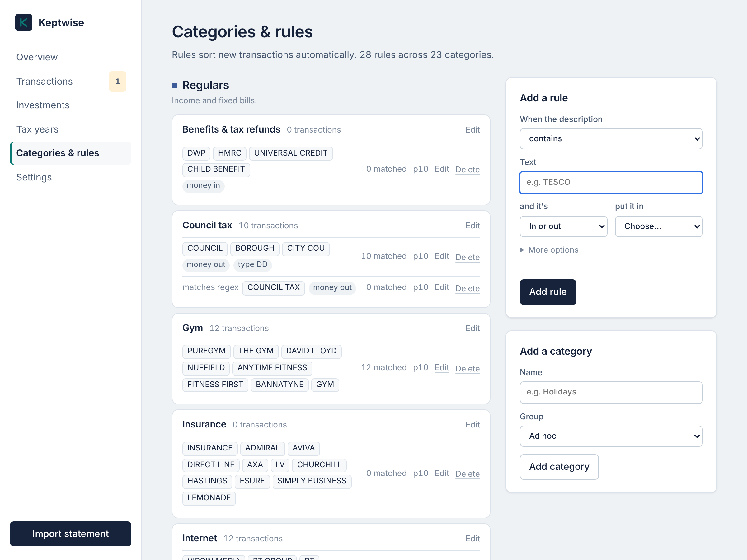This screenshot has height=560, width=747.
Task: Click the 'money in' condition chip
Action: [x=203, y=186]
